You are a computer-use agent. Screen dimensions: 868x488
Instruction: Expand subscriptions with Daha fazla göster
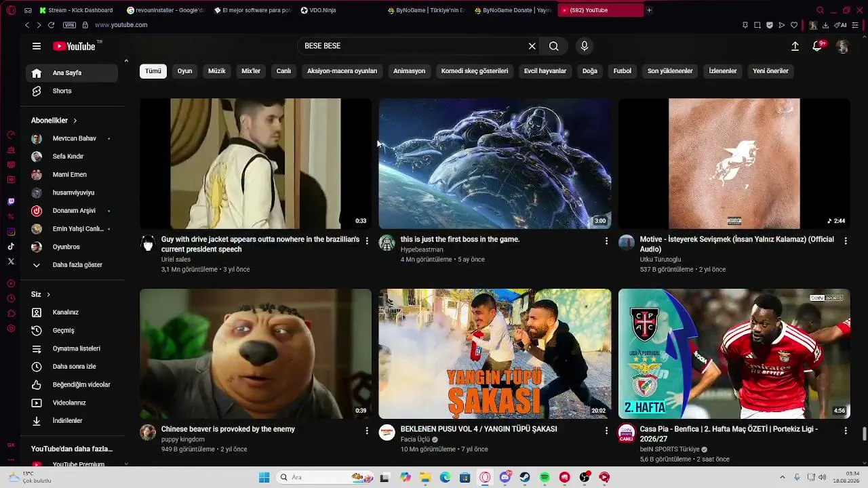click(72, 265)
